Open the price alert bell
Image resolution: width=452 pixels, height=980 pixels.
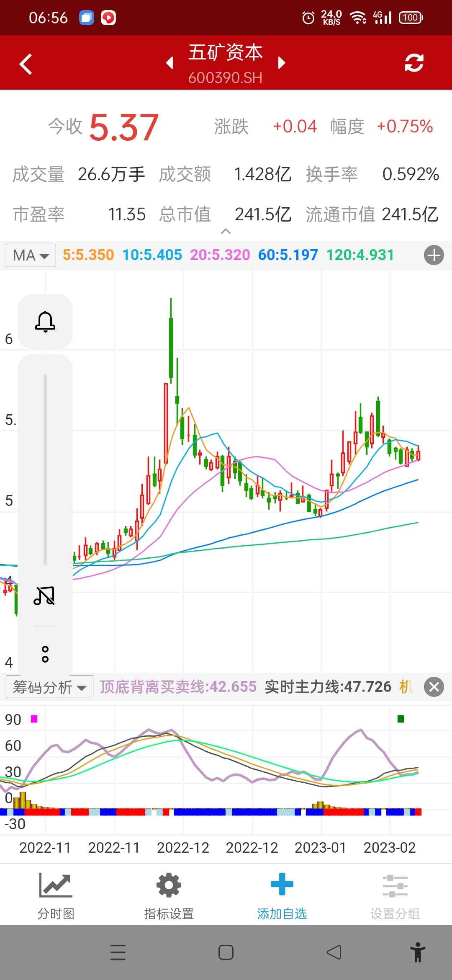pos(45,322)
